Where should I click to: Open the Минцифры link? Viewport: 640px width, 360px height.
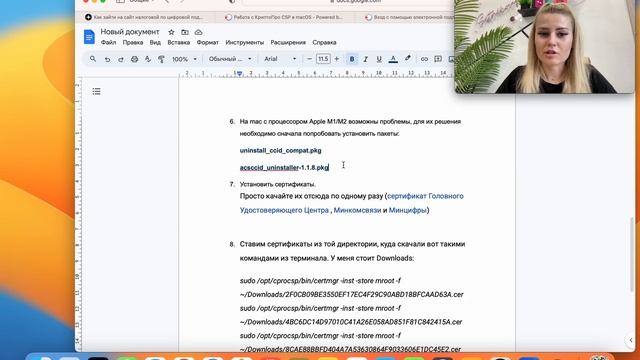click(x=407, y=210)
